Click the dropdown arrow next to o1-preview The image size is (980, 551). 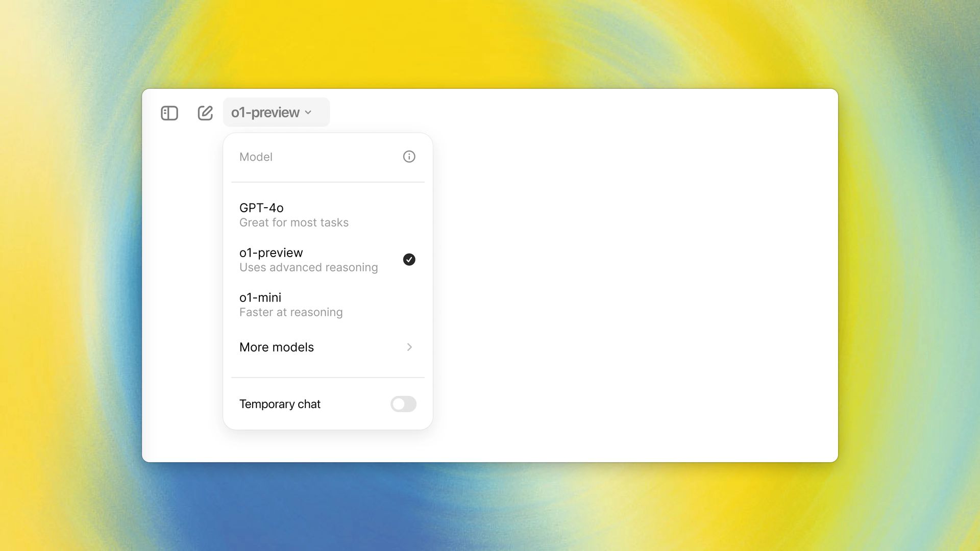[309, 113]
